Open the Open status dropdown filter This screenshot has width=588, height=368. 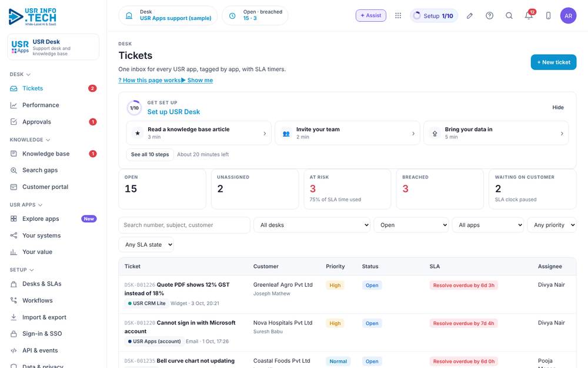(x=411, y=225)
